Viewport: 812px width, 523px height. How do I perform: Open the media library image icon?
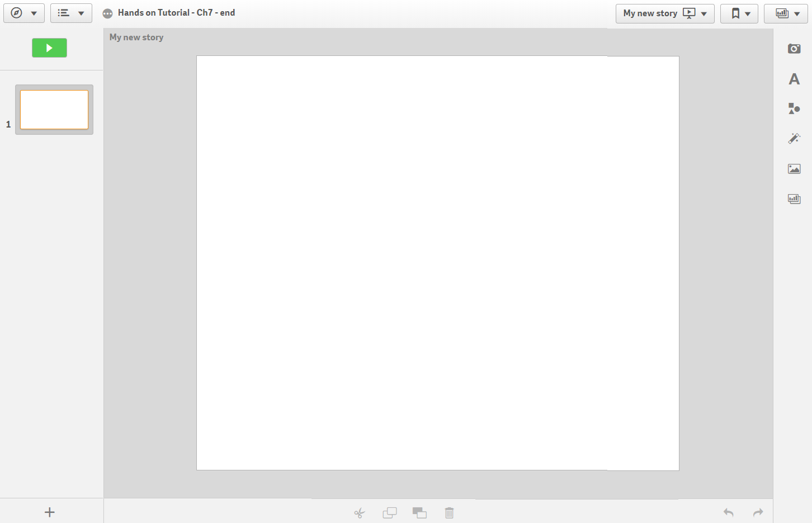coord(794,168)
